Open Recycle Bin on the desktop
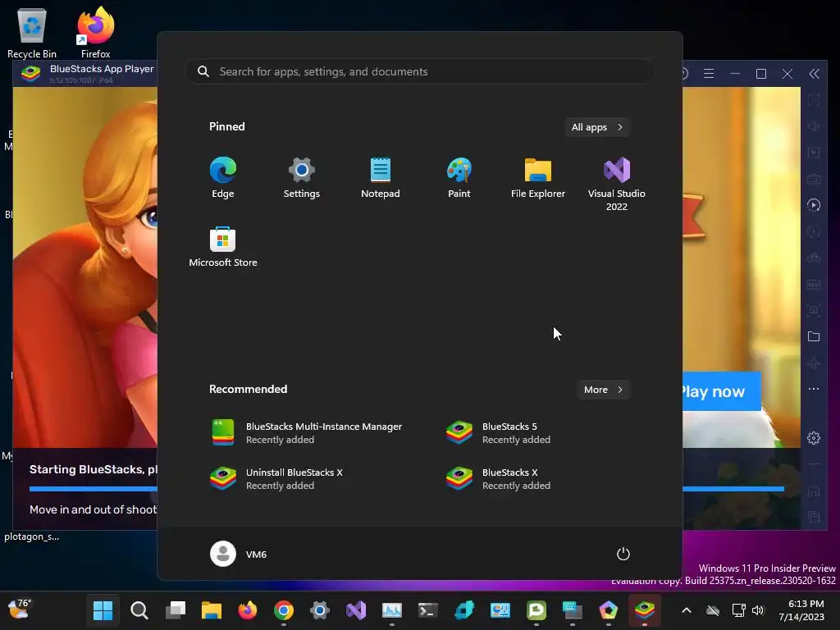 pos(32,33)
